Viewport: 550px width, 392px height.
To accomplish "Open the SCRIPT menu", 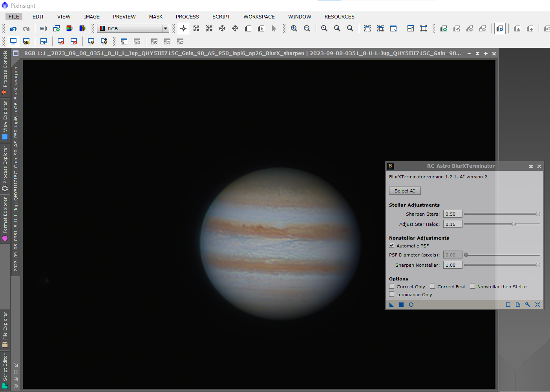I will (221, 16).
